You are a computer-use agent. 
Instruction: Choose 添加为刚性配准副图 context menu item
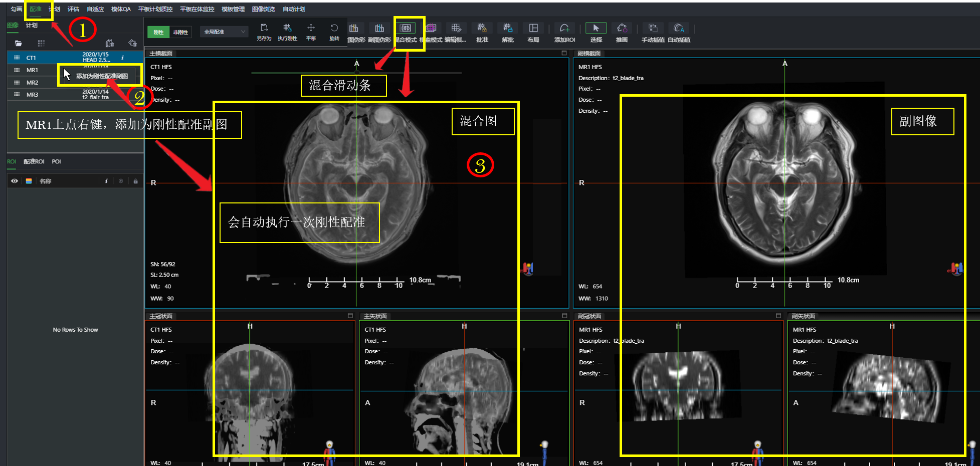click(102, 76)
